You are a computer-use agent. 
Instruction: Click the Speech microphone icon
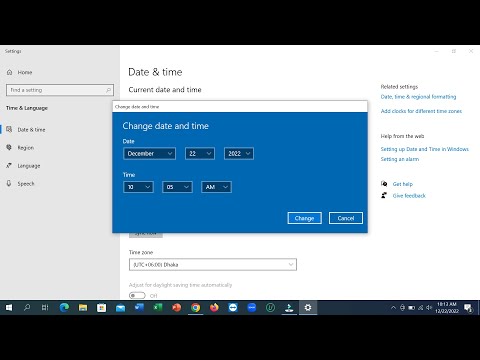click(9, 183)
